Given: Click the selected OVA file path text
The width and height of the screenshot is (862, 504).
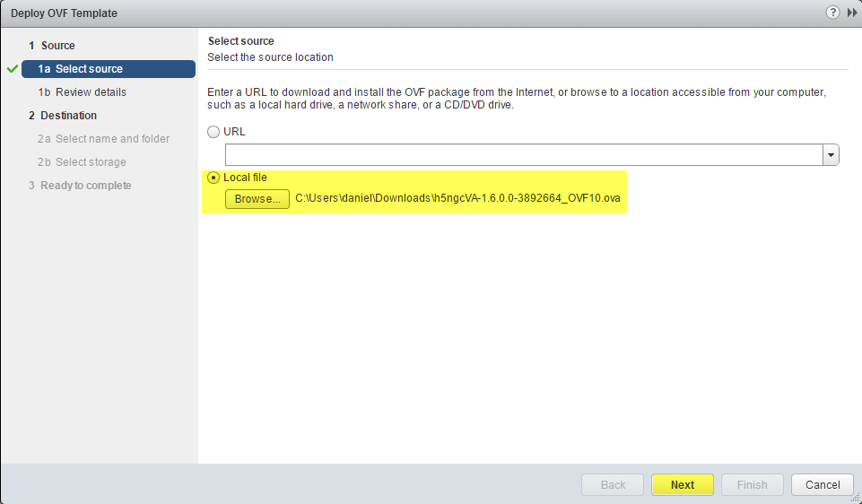Looking at the screenshot, I should click(x=457, y=198).
